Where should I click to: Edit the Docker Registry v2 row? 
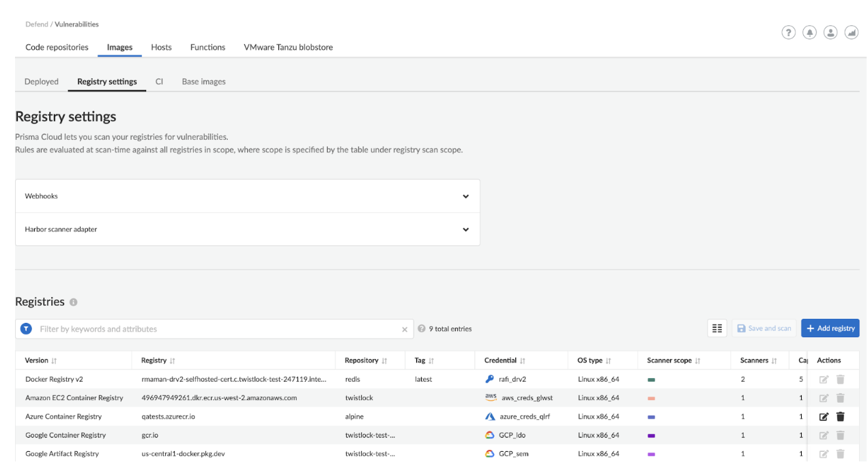(x=824, y=380)
